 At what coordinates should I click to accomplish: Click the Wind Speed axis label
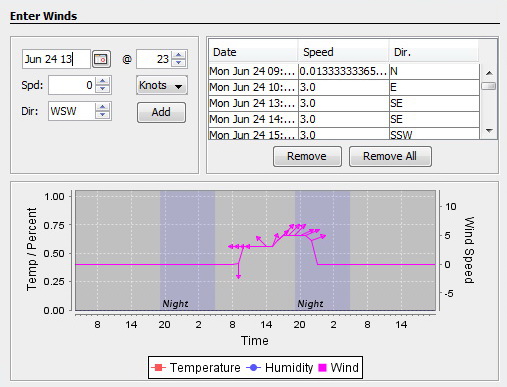pos(469,250)
